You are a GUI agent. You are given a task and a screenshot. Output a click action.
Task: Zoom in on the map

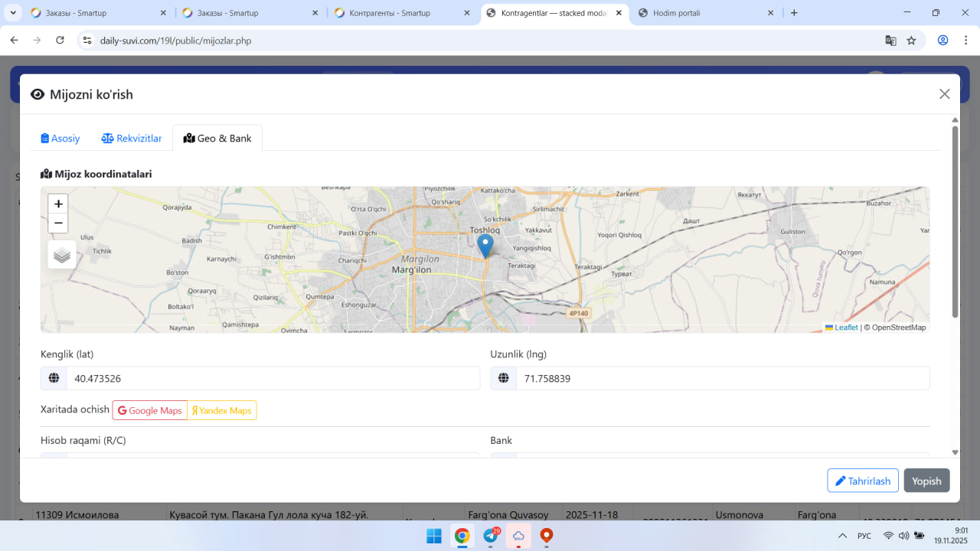click(x=58, y=204)
